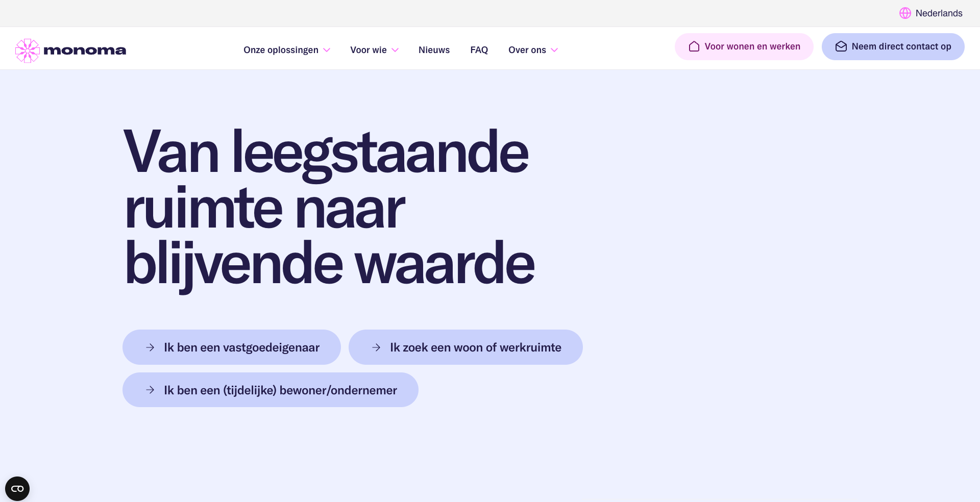Click 'Neem direct contact op' button text
Viewport: 980px width, 502px height.
901,46
